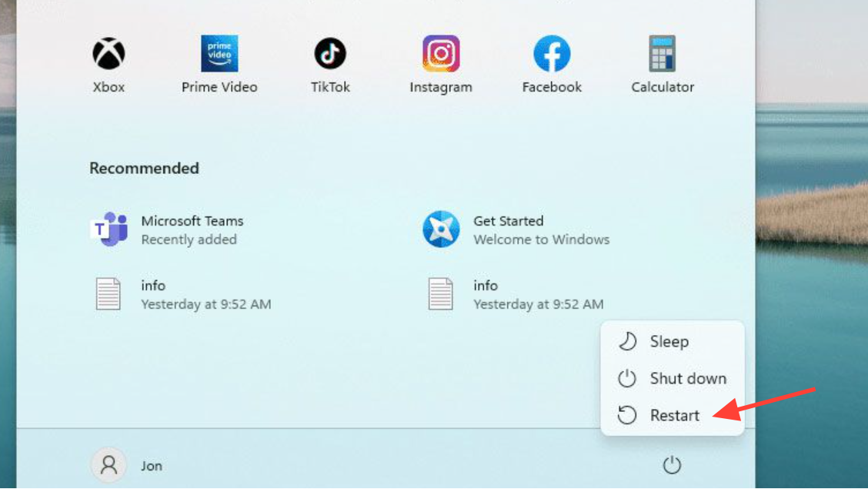Open the Xbox app icon
This screenshot has width=868, height=489.
(108, 55)
